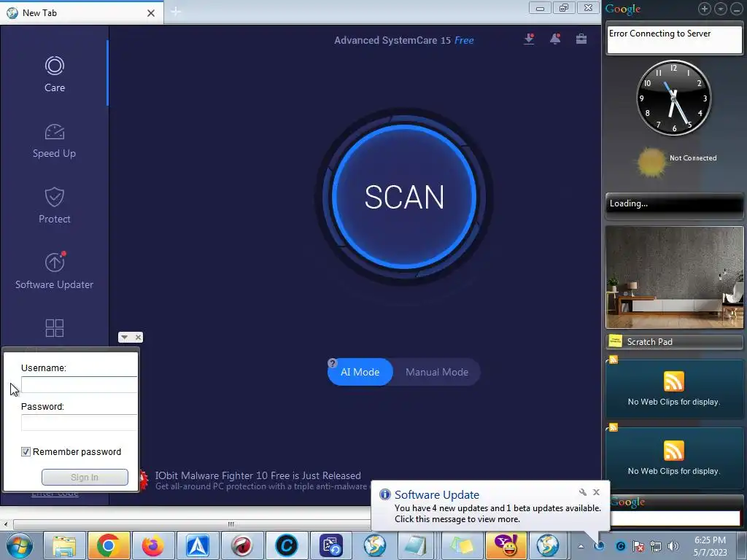Toggle the Remember password checkbox
The height and width of the screenshot is (560, 747).
pos(26,451)
